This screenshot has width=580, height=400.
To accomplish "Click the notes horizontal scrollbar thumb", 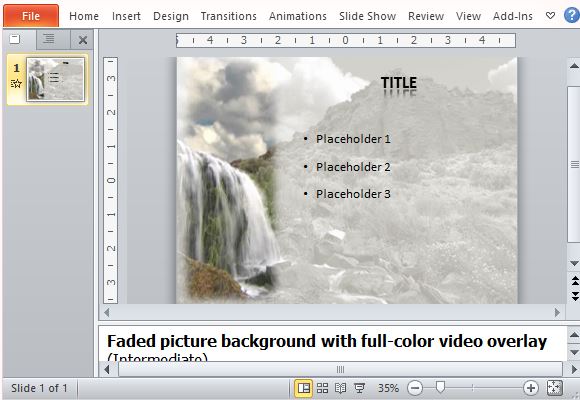I will click(340, 369).
